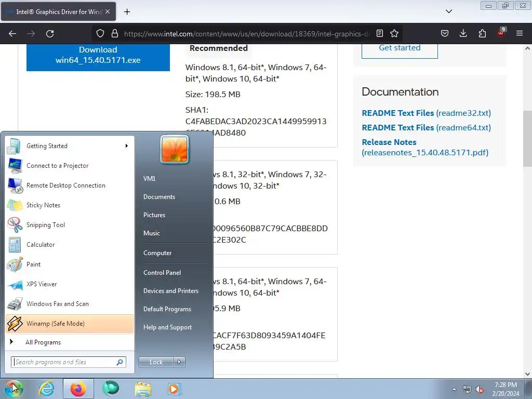The width and height of the screenshot is (532, 399).
Task: Open Sticky Notes from Start menu
Action: click(70, 205)
